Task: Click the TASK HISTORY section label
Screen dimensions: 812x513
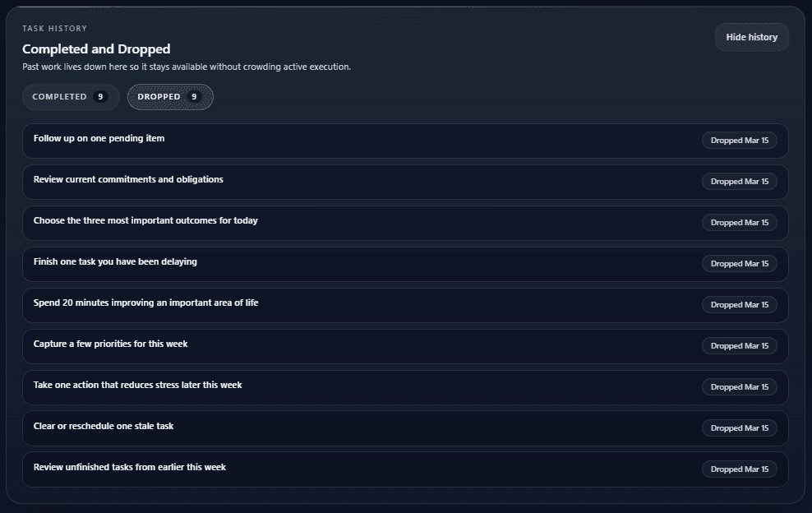Action: click(x=54, y=27)
